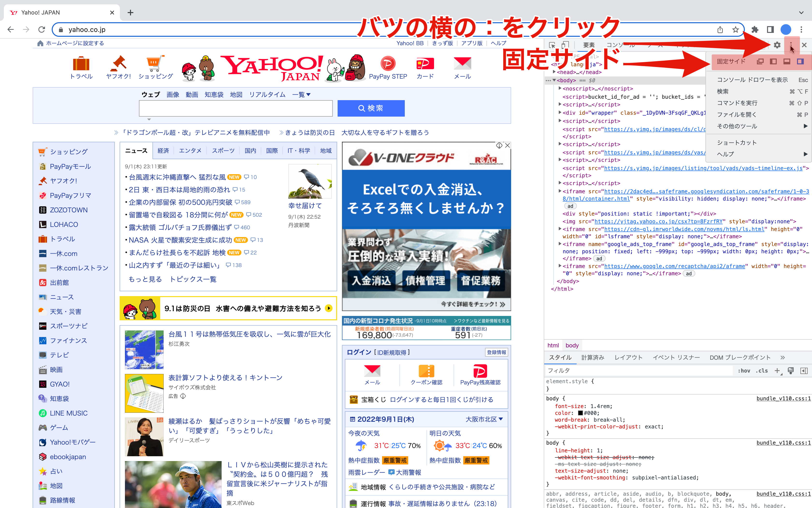Click #000 color swatch in body rule
This screenshot has width=812, height=508.
coord(580,413)
